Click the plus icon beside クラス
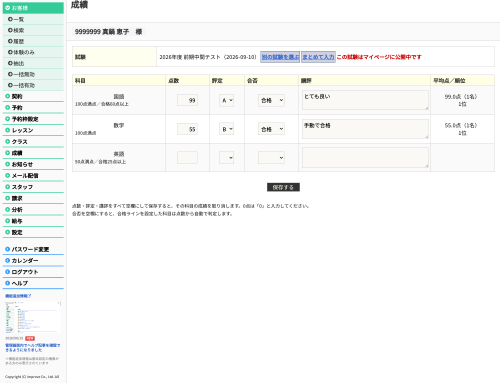Viewport: 500px width, 383px height. (x=8, y=142)
